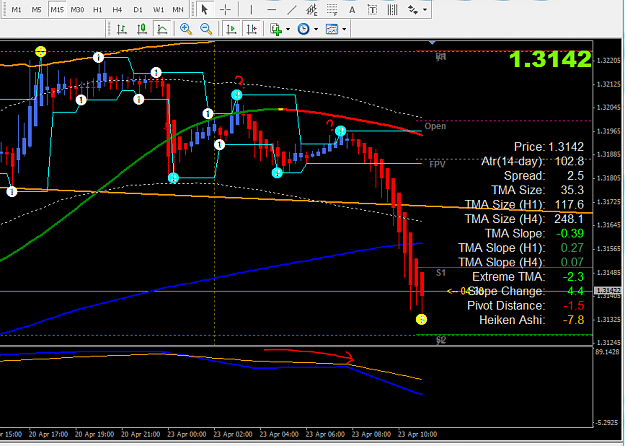Viewport: 625px width, 446px height.
Task: Switch chart to candlesticks style
Action: point(142,29)
